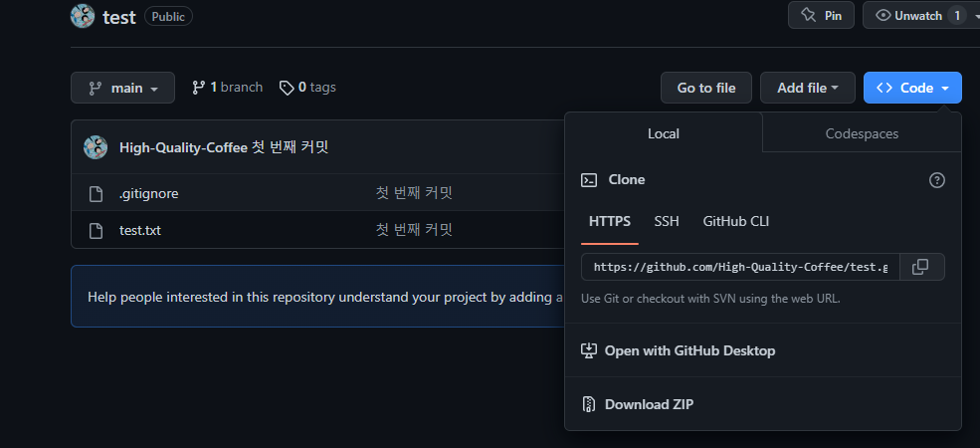Image resolution: width=980 pixels, height=448 pixels.
Task: Open the latest commit message 첫 번째 커밋 in header
Action: [290, 147]
